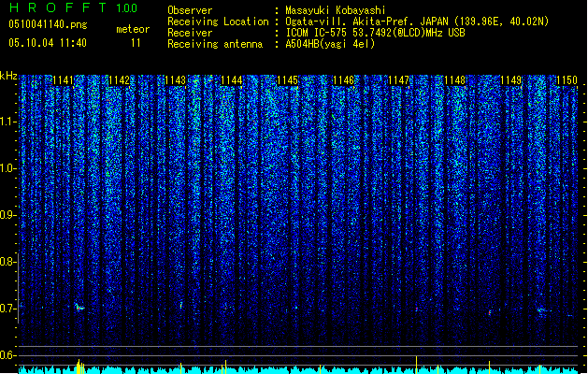The width and height of the screenshot is (588, 374).
Task: Click the 0.6 frequency axis label
Action: click(x=7, y=355)
